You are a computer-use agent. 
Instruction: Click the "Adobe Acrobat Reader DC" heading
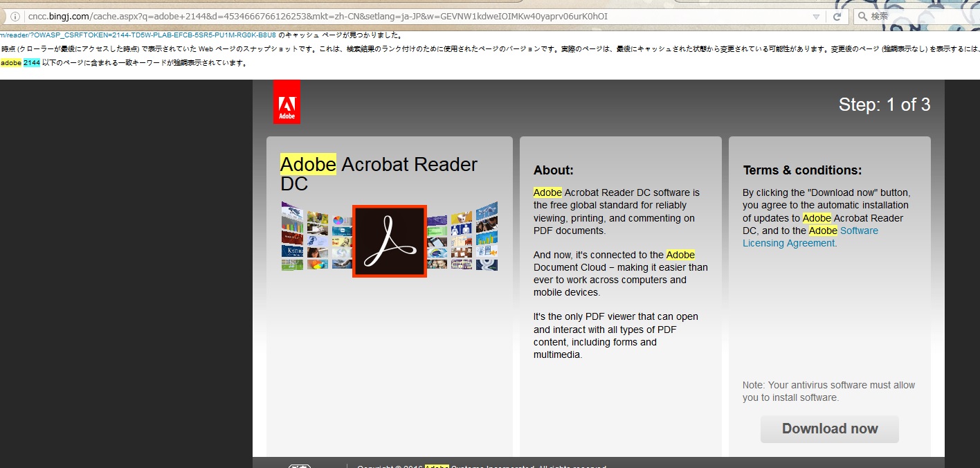click(379, 174)
